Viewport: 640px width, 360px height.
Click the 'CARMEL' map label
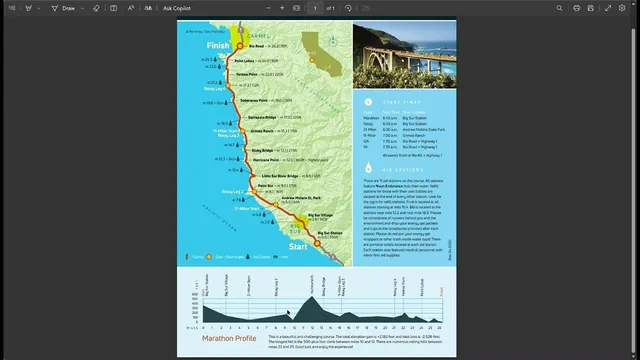click(259, 36)
